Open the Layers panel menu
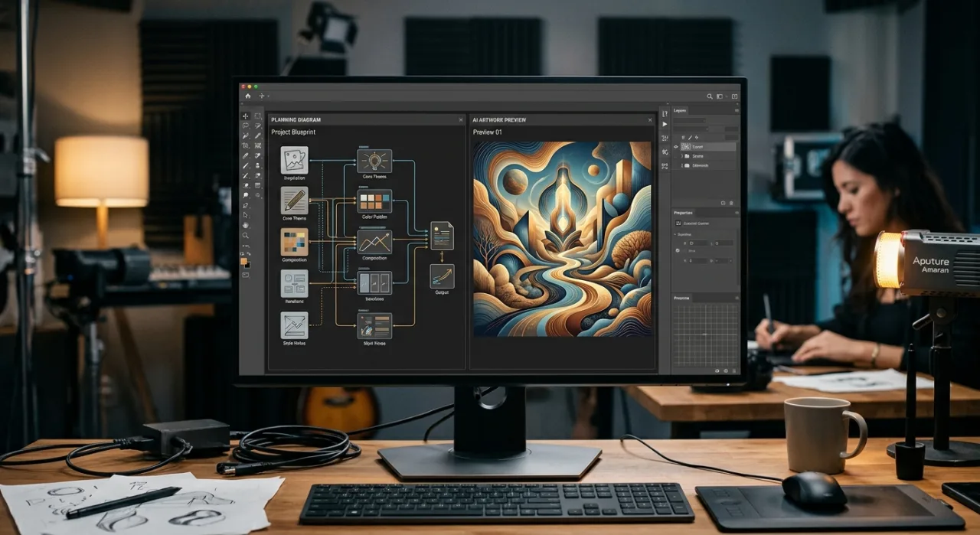This screenshot has height=535, width=980. coord(737,110)
